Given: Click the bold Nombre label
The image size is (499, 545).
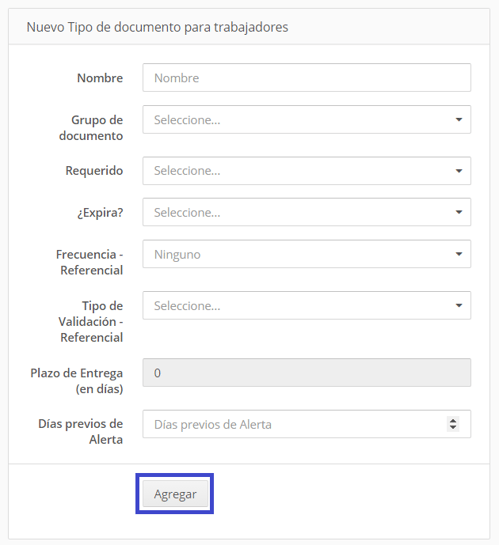Looking at the screenshot, I should click(x=100, y=78).
